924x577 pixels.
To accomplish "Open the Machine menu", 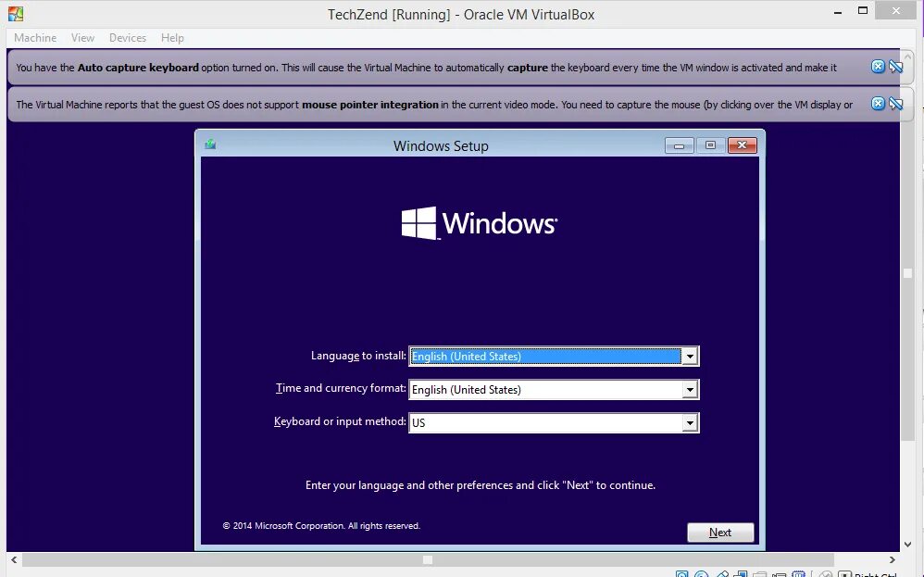I will pyautogui.click(x=35, y=38).
